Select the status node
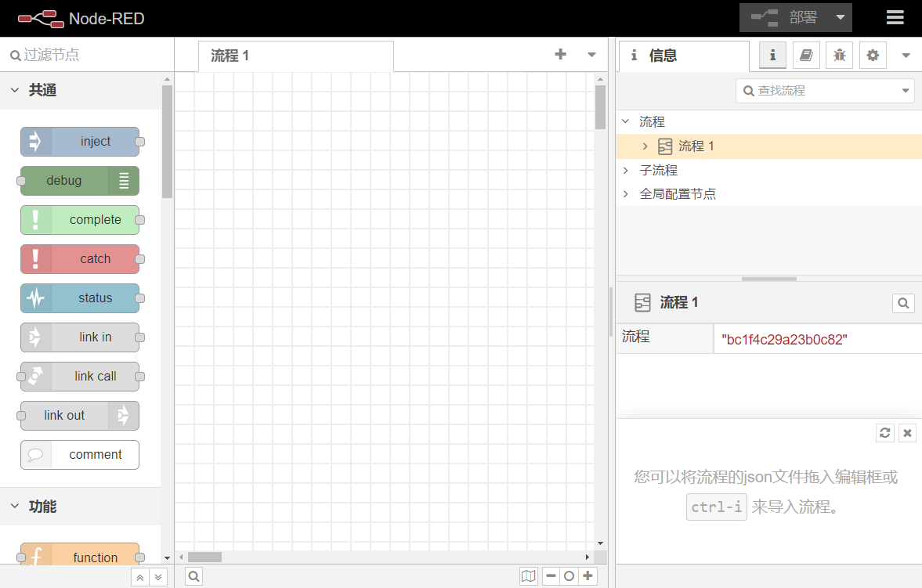Image resolution: width=922 pixels, height=588 pixels. pyautogui.click(x=80, y=298)
